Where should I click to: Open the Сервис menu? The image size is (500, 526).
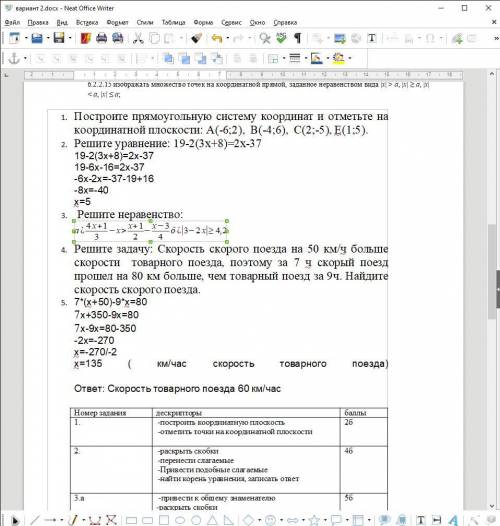pyautogui.click(x=232, y=22)
